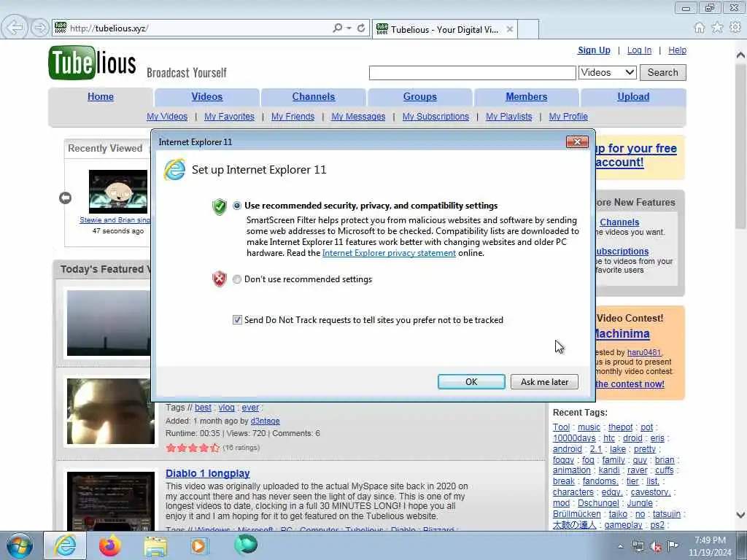This screenshot has width=747, height=560.
Task: Select Don't use recommended settings radio
Action: tap(237, 279)
